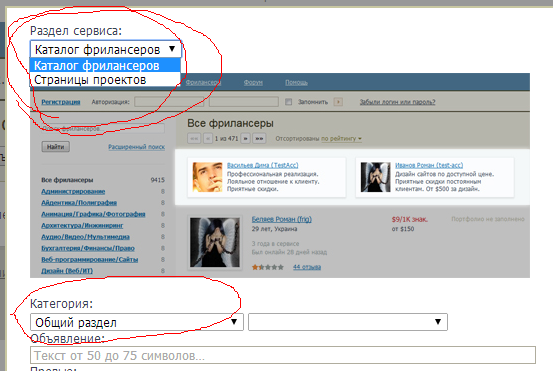
Task: Select Все фрилансеры category row
Action: point(103,180)
